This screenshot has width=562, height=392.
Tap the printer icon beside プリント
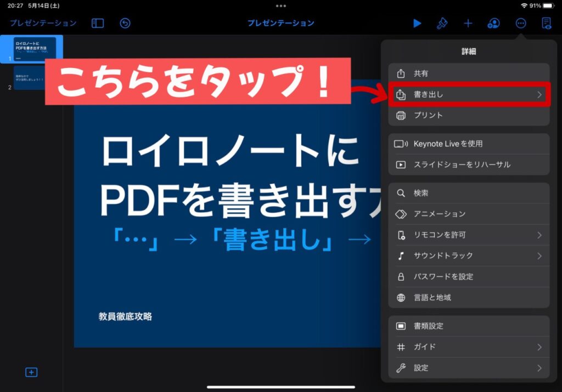pyautogui.click(x=401, y=116)
